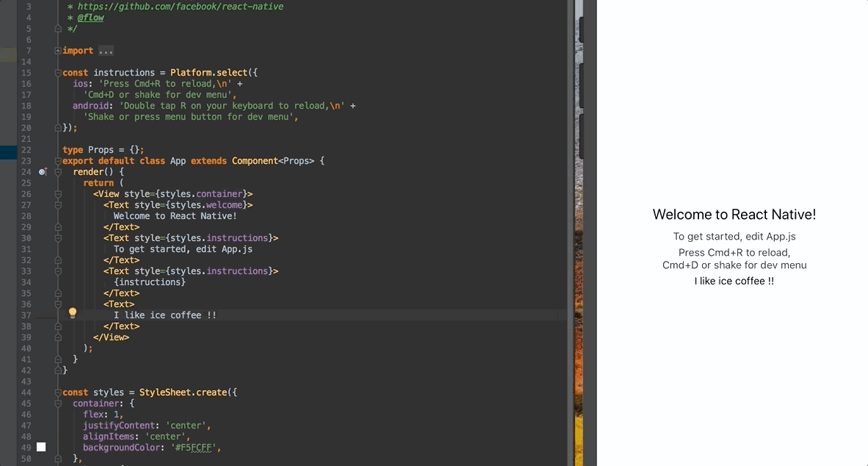Click 'type Props = {};' on line 22
Image resolution: width=868 pixels, height=466 pixels.
pyautogui.click(x=103, y=150)
